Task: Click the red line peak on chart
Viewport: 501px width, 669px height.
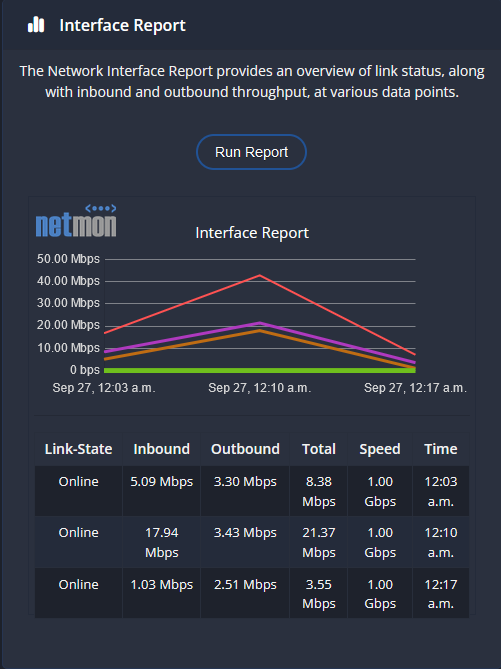Action: coord(260,276)
